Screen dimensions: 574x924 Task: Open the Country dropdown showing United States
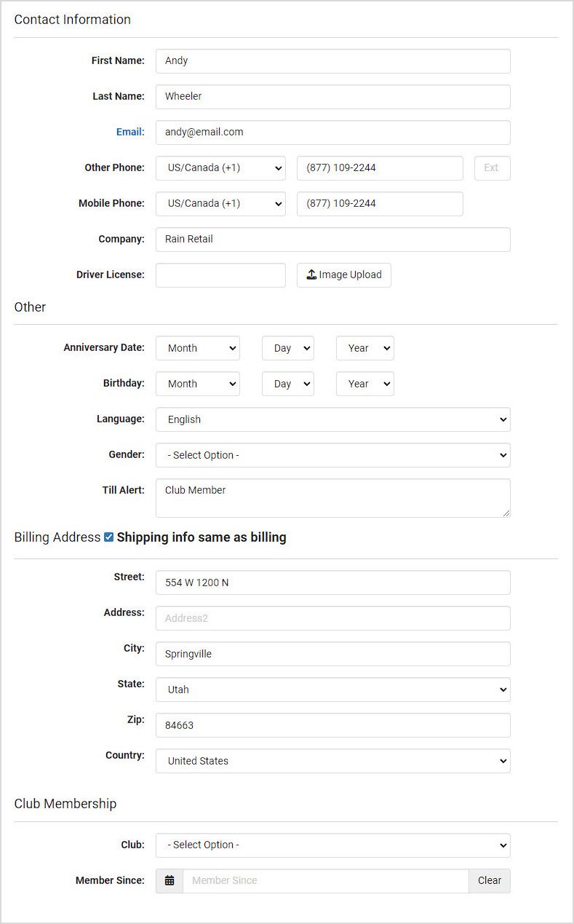tap(333, 761)
